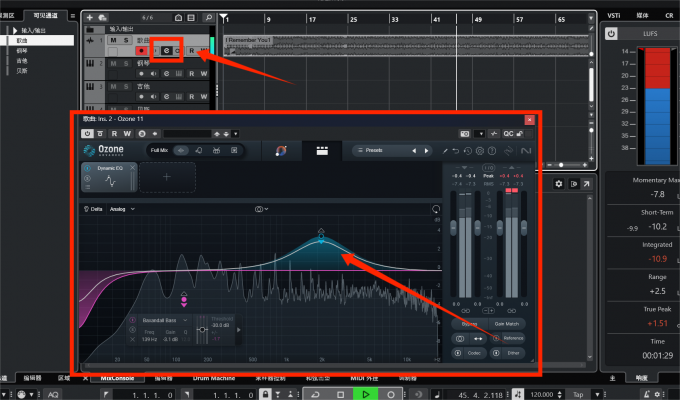680x400 pixels.
Task: Open the Presets dropdown in Ozone
Action: click(373, 151)
